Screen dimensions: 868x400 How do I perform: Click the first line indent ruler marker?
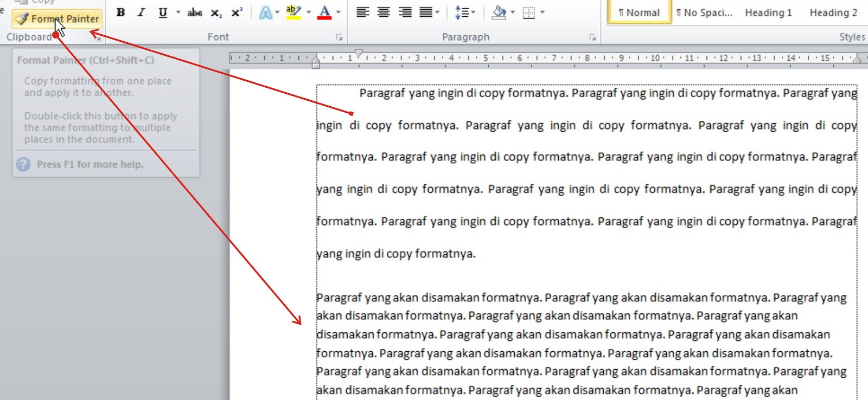point(359,53)
